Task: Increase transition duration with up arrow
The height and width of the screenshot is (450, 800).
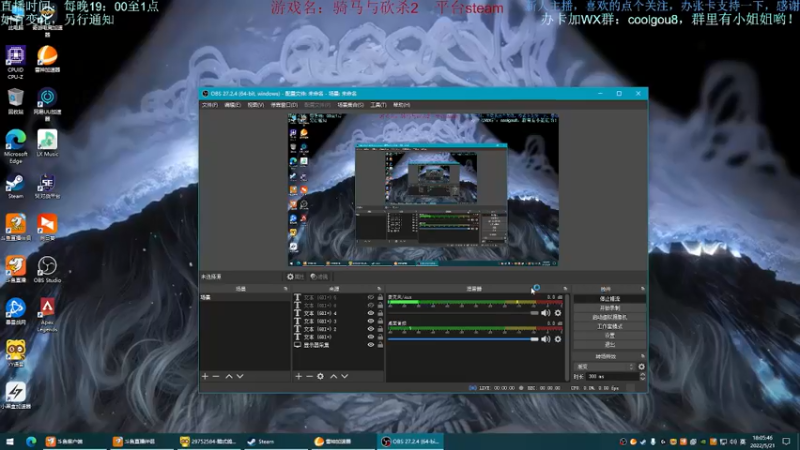Action: click(642, 374)
